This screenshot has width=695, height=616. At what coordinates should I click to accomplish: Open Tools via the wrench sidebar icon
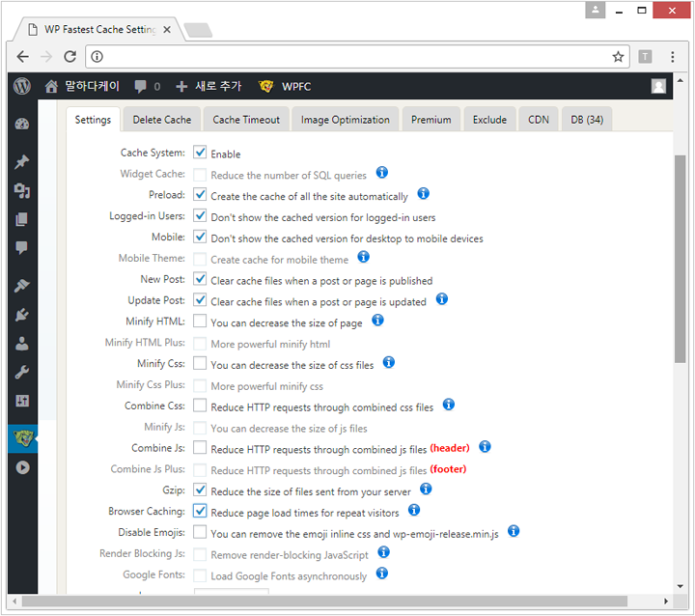click(22, 372)
